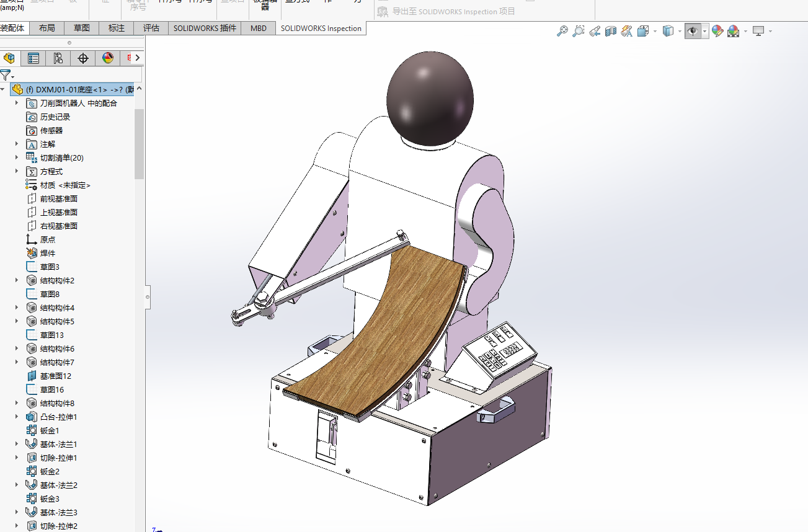Screen dimensions: 808x532
Task: Open the Hide/Show Items dropdown arrow
Action: click(x=705, y=31)
